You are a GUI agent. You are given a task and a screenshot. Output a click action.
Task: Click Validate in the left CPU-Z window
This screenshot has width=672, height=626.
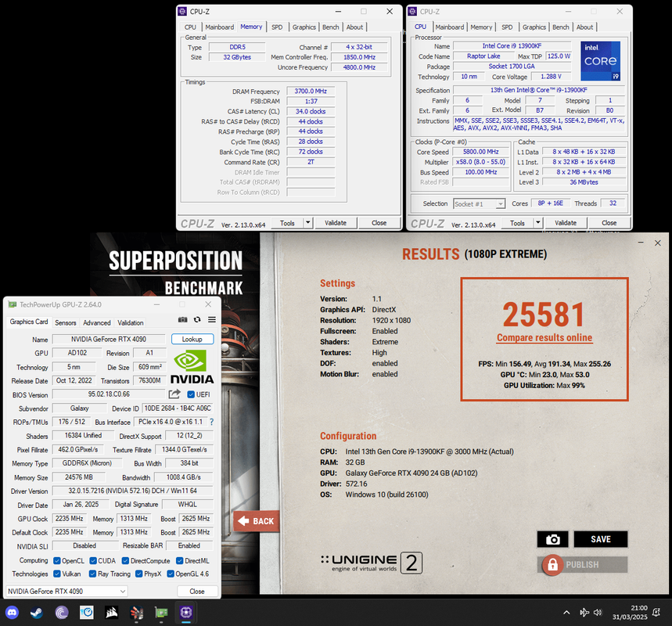point(336,222)
